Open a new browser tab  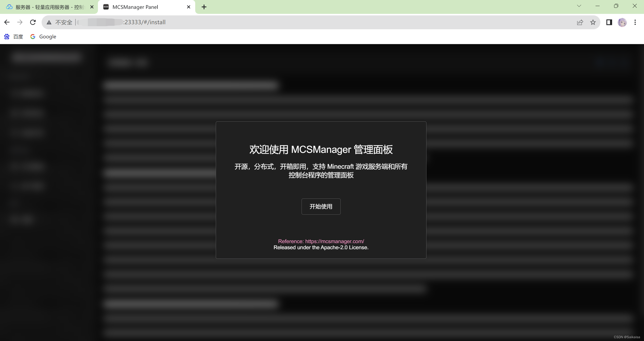click(204, 7)
